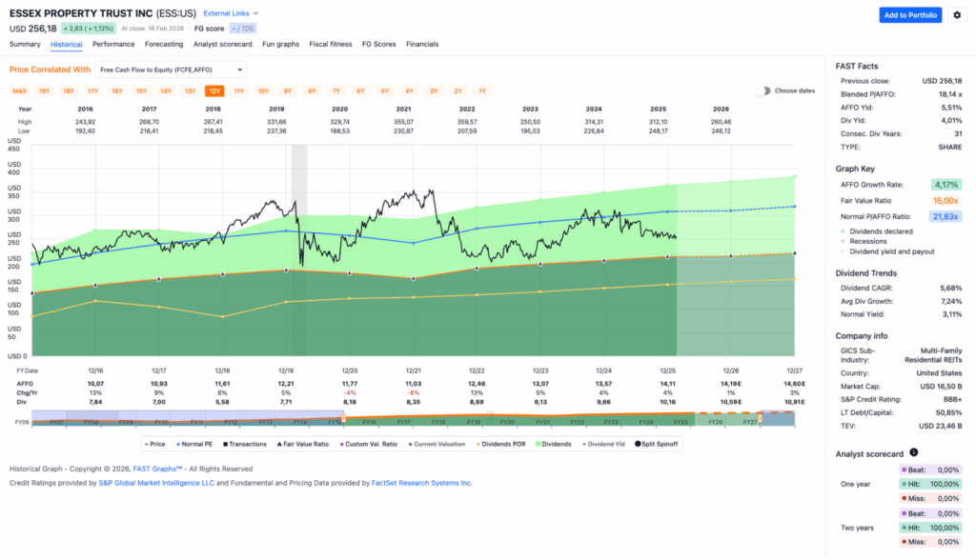Toggle Dividends declared in Graph Key
The height and width of the screenshot is (560, 976).
[881, 230]
